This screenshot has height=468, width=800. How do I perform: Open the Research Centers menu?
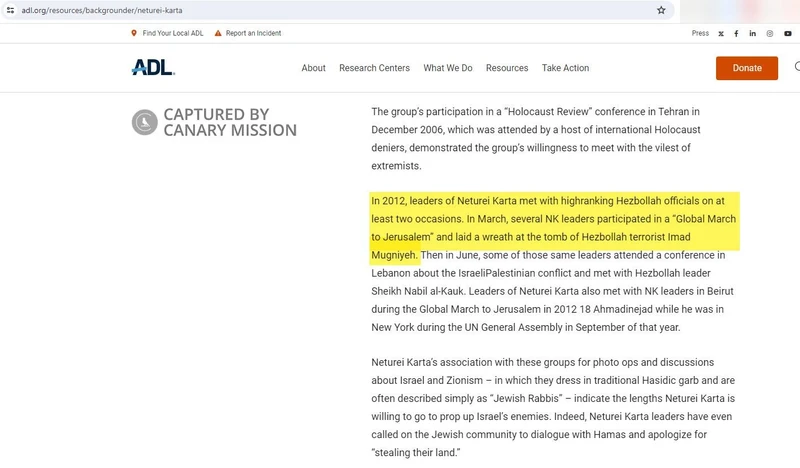pos(374,68)
